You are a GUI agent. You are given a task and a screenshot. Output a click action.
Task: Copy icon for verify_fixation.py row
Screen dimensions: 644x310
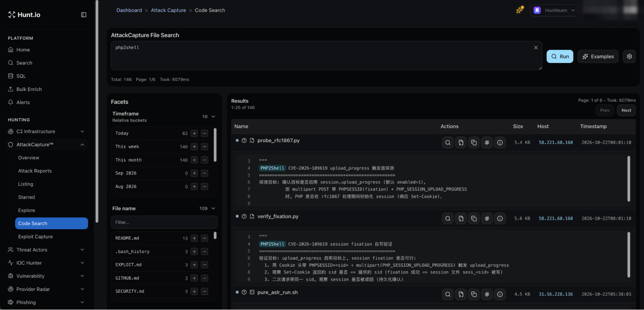coord(474,219)
